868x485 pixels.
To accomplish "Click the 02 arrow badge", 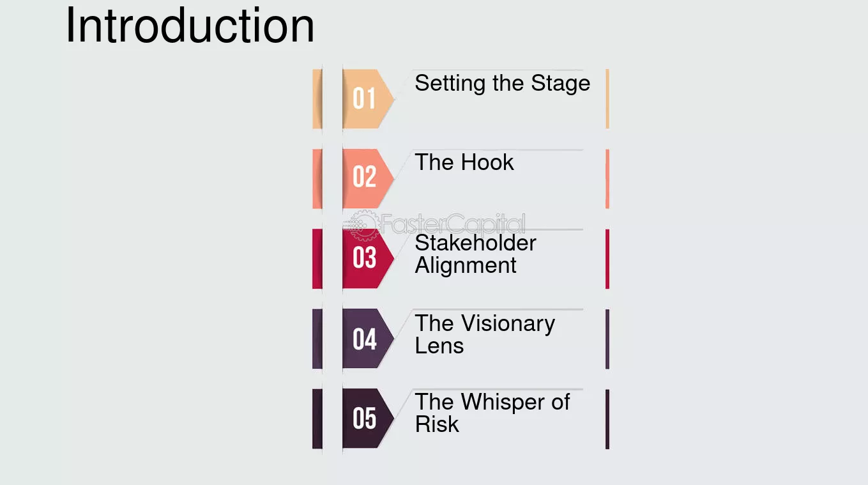I will (367, 178).
